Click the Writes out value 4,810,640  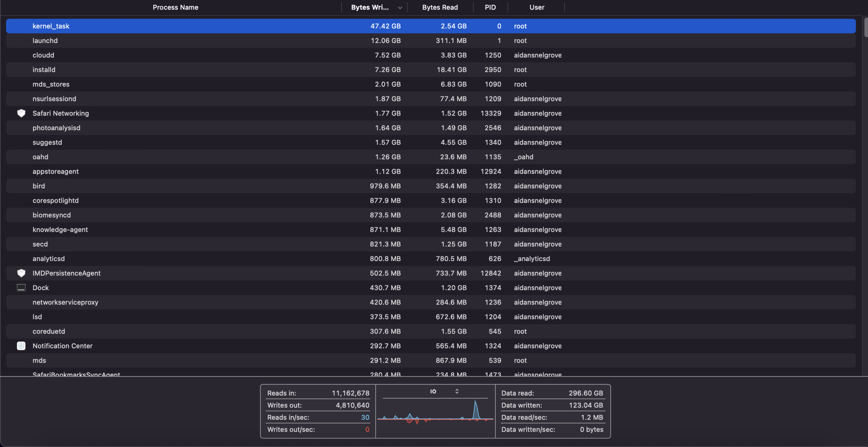coord(352,405)
